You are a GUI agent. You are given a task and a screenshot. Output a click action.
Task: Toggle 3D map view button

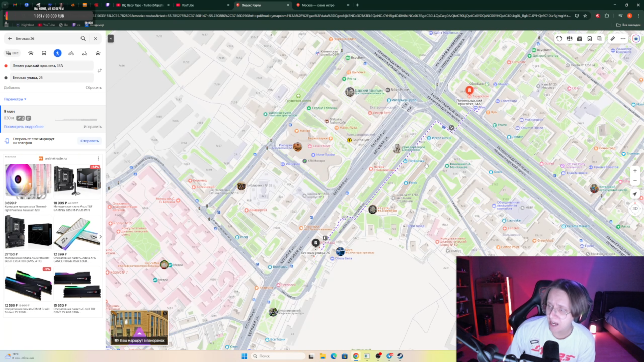(x=635, y=208)
